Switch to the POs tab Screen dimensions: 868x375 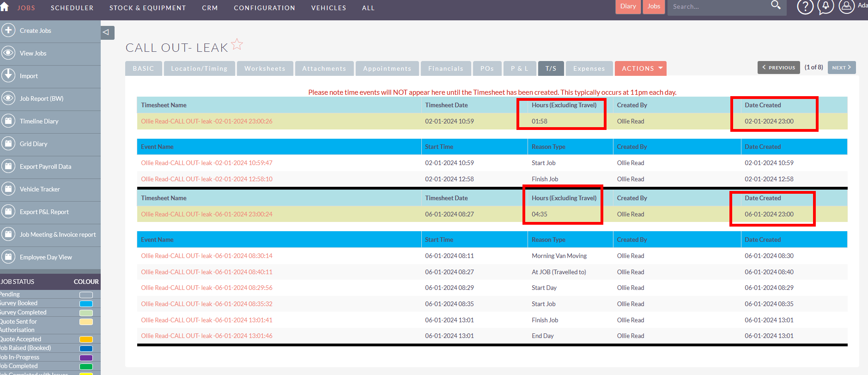[487, 68]
